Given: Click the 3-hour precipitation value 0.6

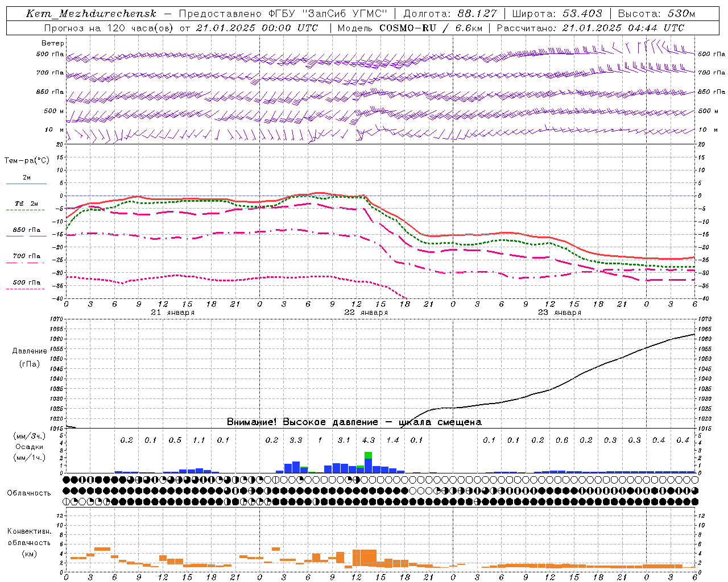Looking at the screenshot, I should click(562, 440).
